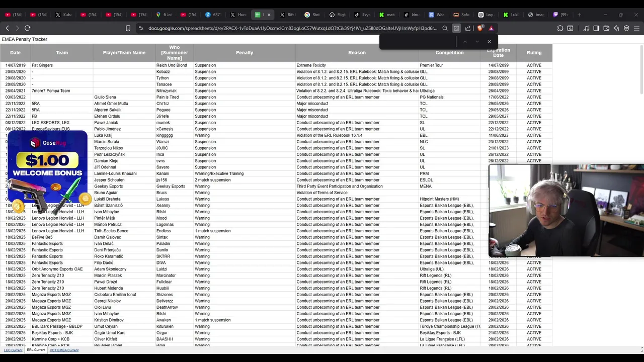Image resolution: width=644 pixels, height=362 pixels.
Task: Click the 'Team' column header
Action: [62, 53]
